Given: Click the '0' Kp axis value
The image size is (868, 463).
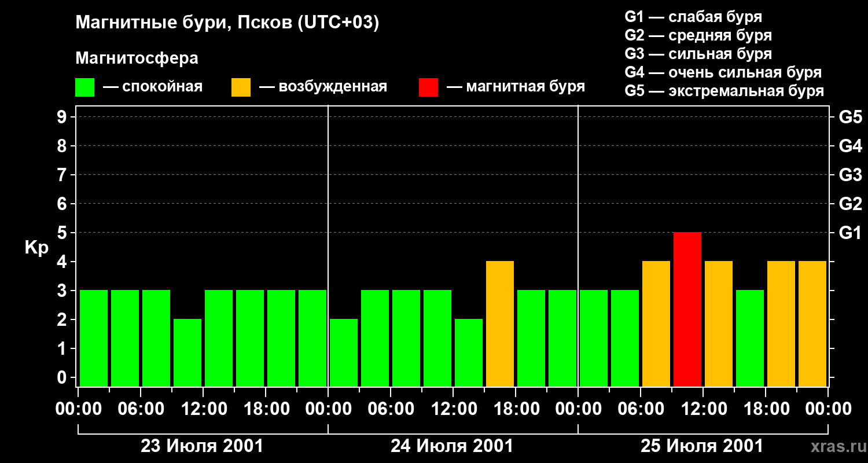Looking at the screenshot, I should [63, 377].
